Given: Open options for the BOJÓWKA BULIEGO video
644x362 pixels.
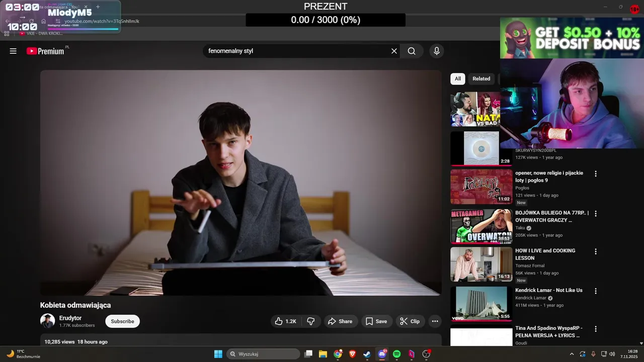Looking at the screenshot, I should 596,213.
